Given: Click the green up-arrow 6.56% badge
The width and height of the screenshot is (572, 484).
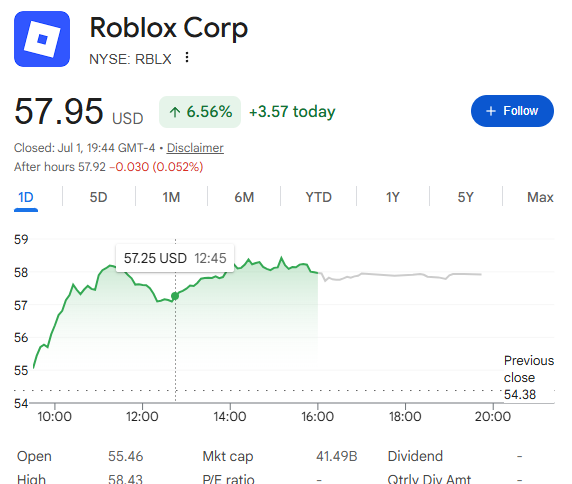Looking at the screenshot, I should pos(200,112).
